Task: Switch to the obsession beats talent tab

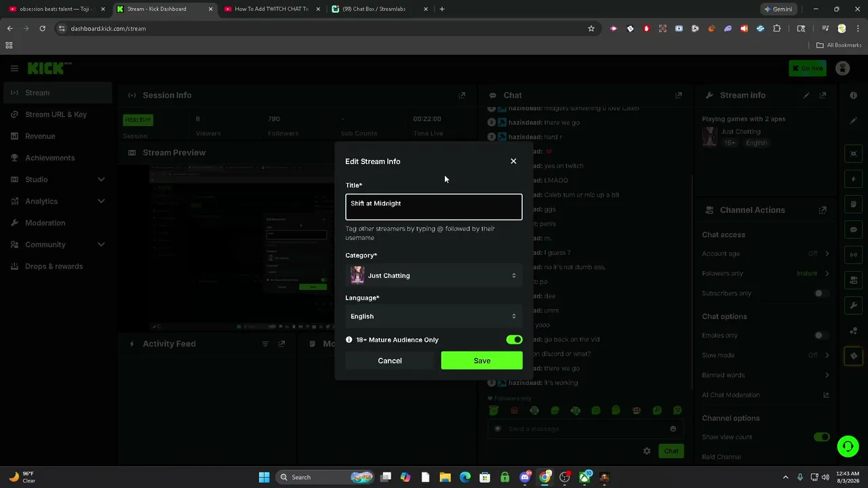Action: tap(56, 9)
